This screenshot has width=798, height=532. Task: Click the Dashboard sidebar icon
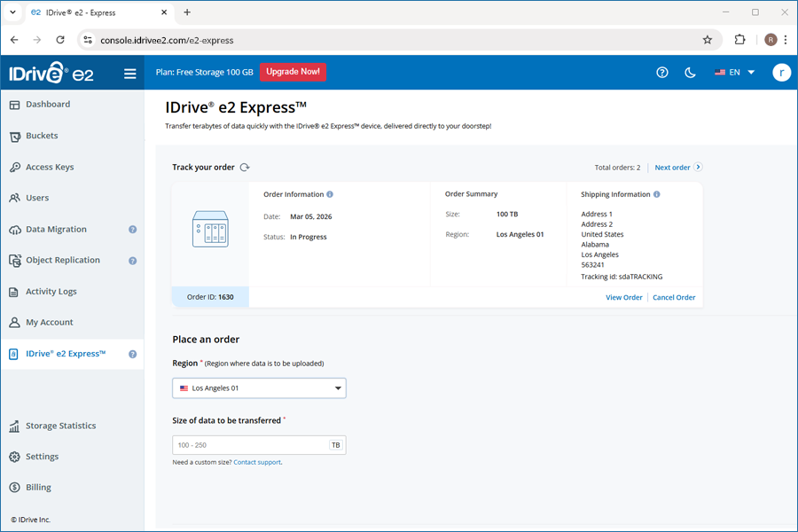click(x=15, y=105)
